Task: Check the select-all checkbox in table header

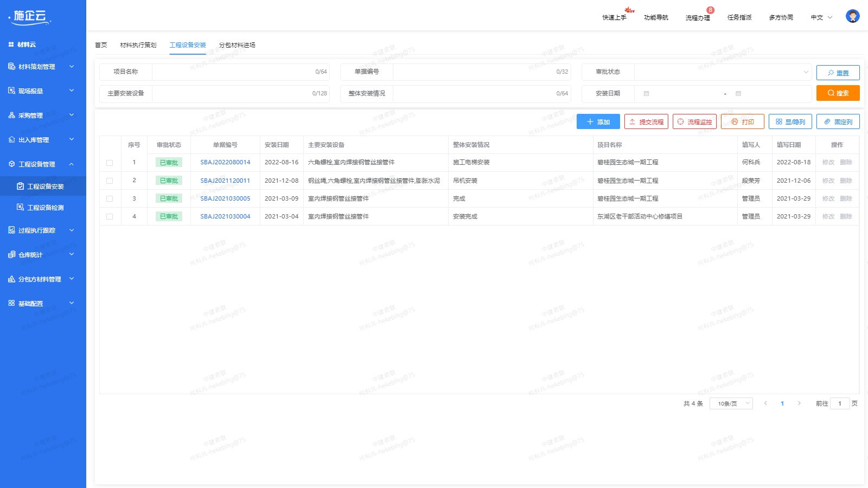Action: [110, 145]
